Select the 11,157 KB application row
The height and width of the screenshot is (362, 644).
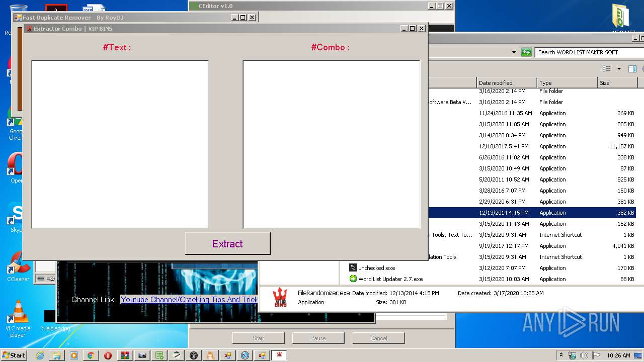click(532, 146)
